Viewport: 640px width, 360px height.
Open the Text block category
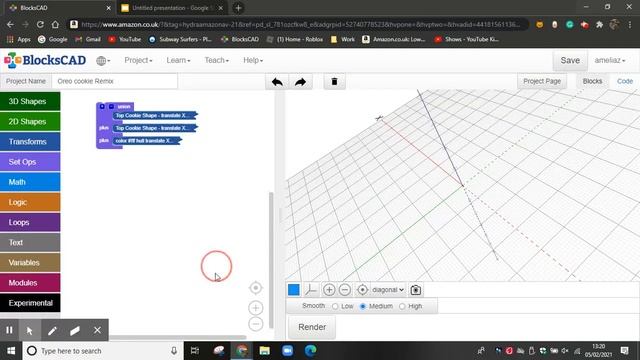coord(30,242)
